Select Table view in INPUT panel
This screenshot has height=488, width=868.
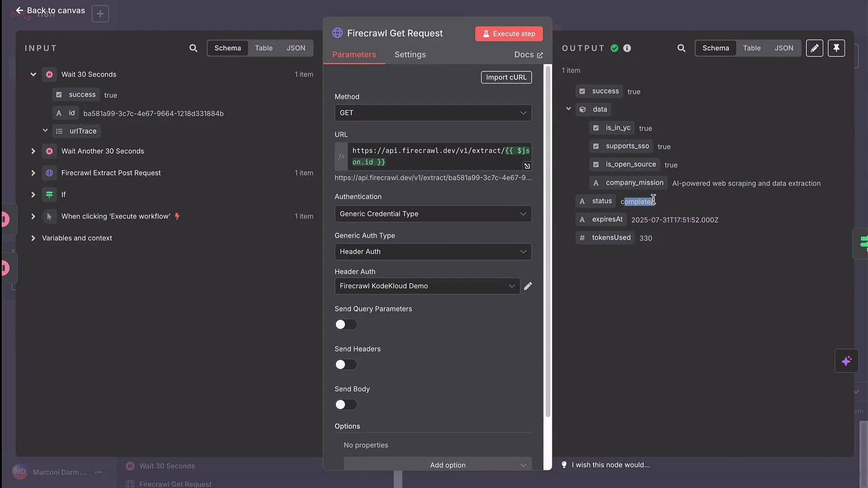(x=264, y=48)
